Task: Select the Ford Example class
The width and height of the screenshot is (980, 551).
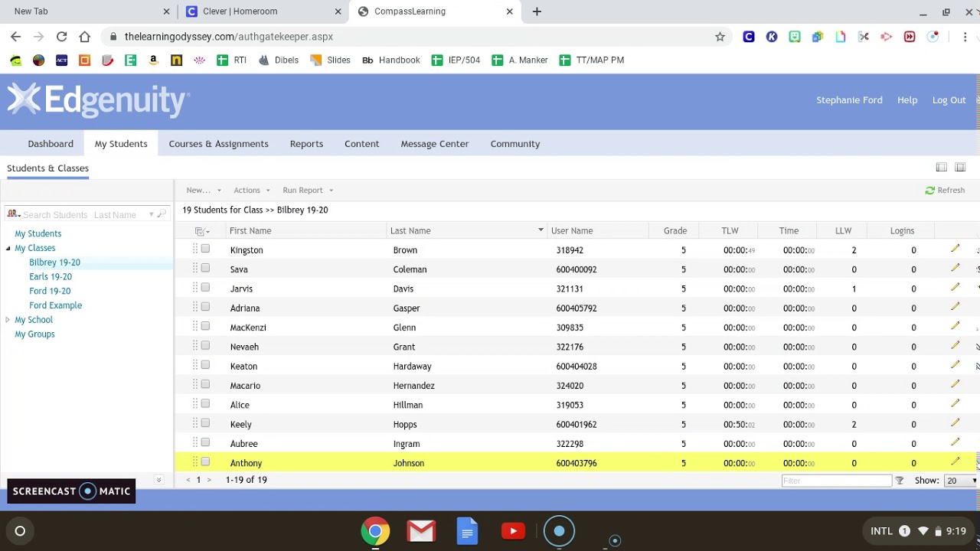Action: [x=55, y=305]
